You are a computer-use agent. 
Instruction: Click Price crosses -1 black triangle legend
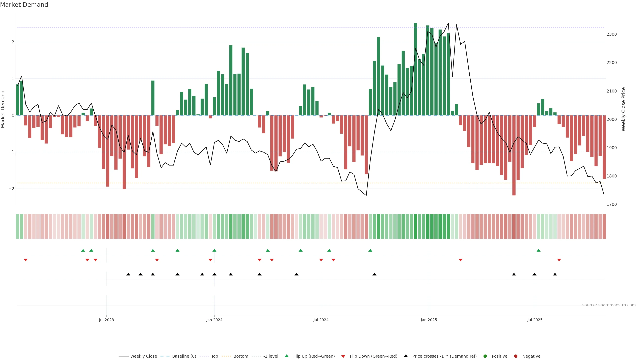tap(406, 356)
